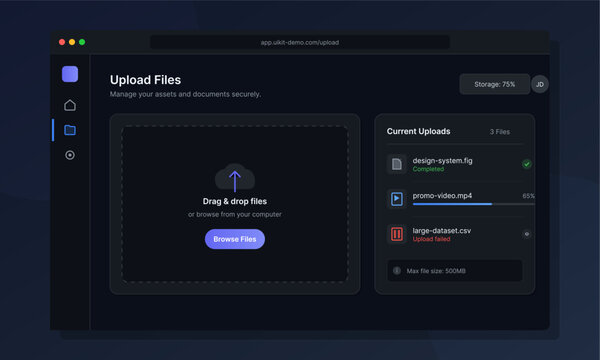Open the JD user avatar

tap(540, 84)
